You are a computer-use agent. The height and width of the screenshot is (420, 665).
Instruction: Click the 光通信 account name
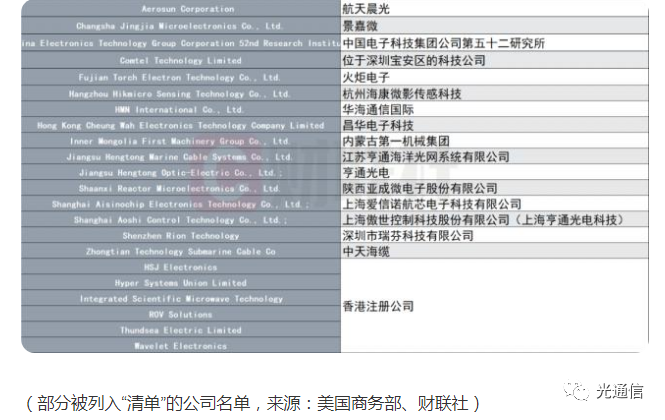point(620,391)
